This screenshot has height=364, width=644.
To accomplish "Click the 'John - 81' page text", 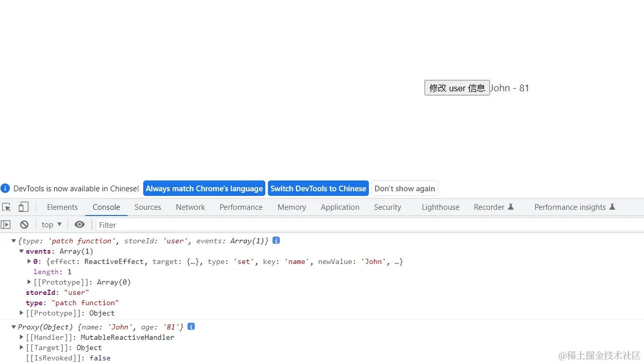I will [x=510, y=88].
